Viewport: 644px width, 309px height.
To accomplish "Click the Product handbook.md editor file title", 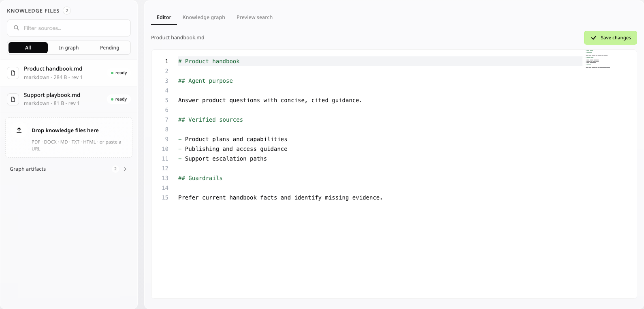I will pos(178,37).
